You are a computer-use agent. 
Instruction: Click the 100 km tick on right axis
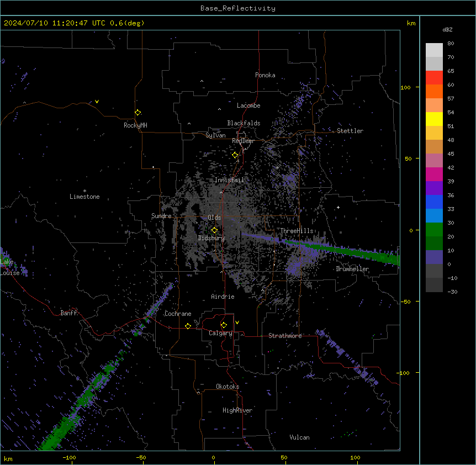(405, 87)
